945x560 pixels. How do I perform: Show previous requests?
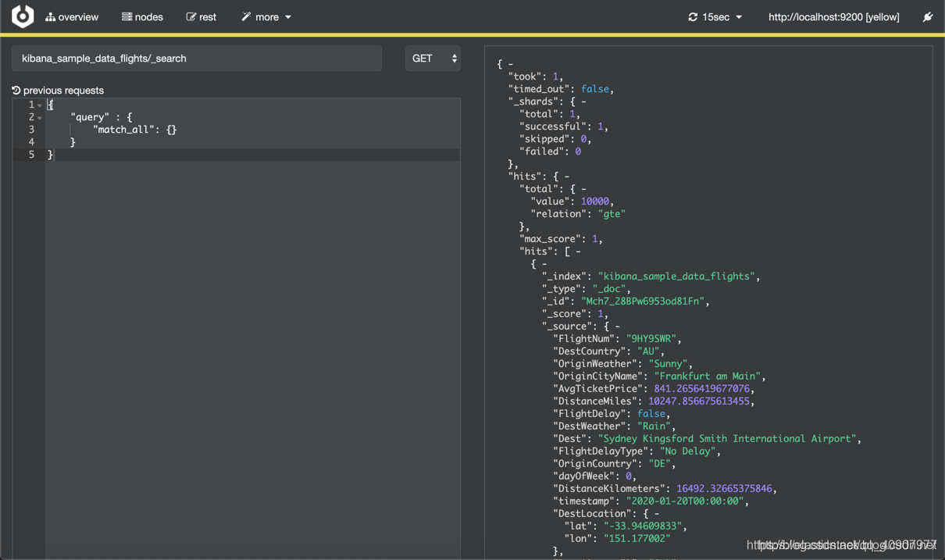[58, 91]
